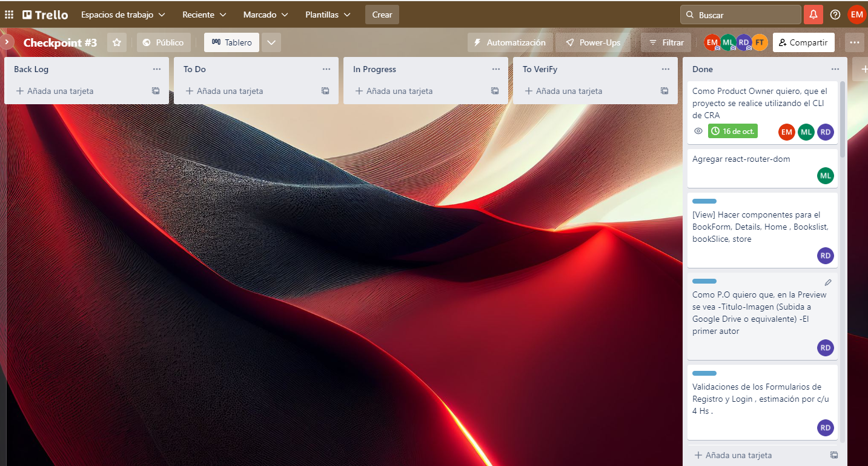
Task: Open the notifications bell
Action: pos(813,15)
